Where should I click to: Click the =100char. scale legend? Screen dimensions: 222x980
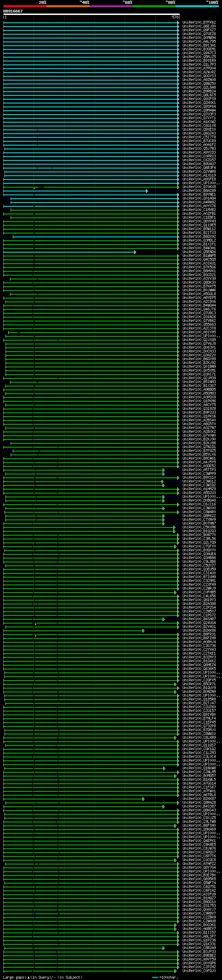tap(165, 977)
